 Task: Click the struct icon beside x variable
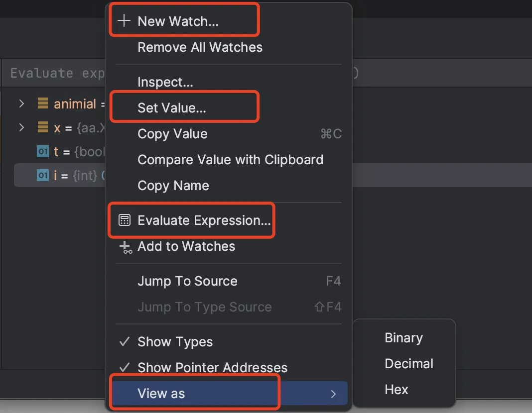point(43,127)
